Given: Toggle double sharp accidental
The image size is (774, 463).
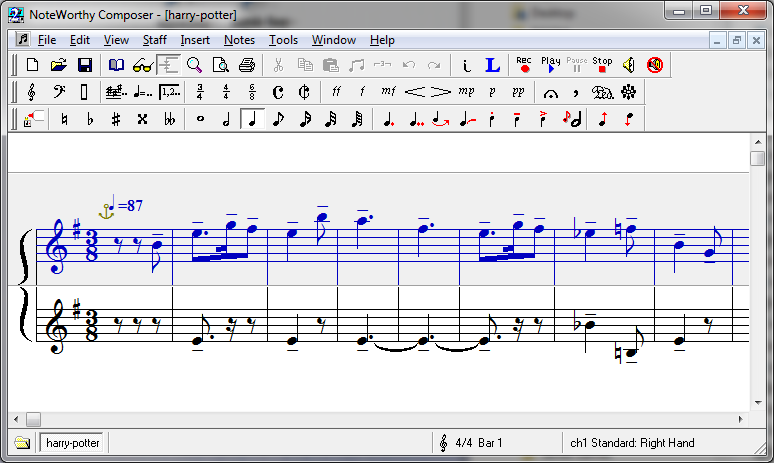Looking at the screenshot, I should (x=142, y=119).
